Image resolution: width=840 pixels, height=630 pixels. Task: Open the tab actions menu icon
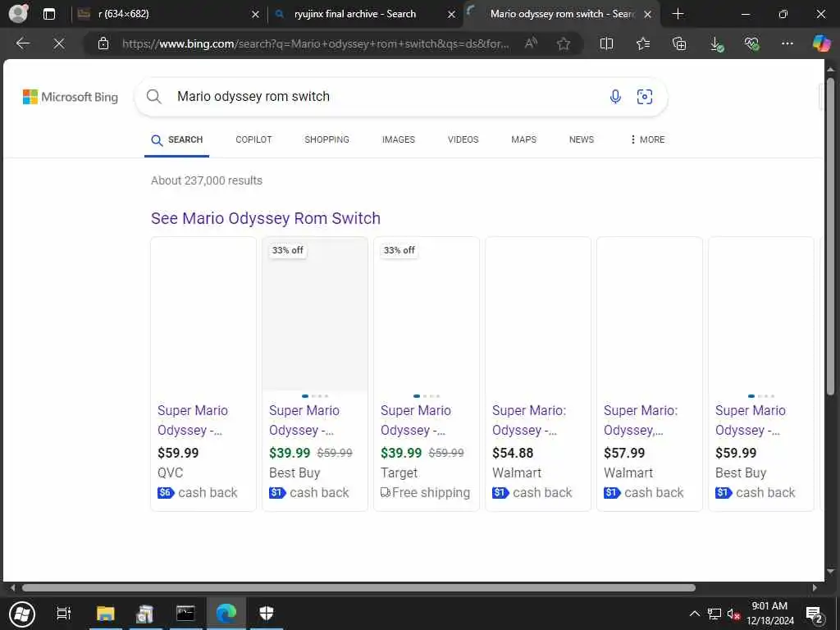click(x=48, y=14)
